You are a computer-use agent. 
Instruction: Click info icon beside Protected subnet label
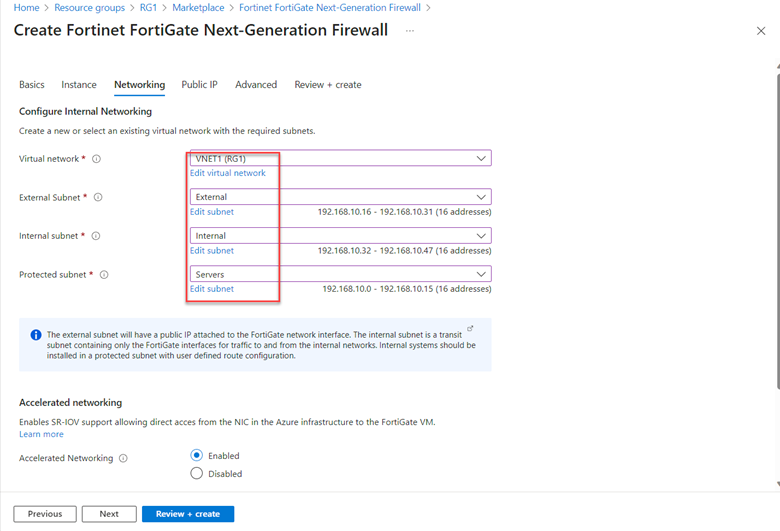click(x=104, y=275)
